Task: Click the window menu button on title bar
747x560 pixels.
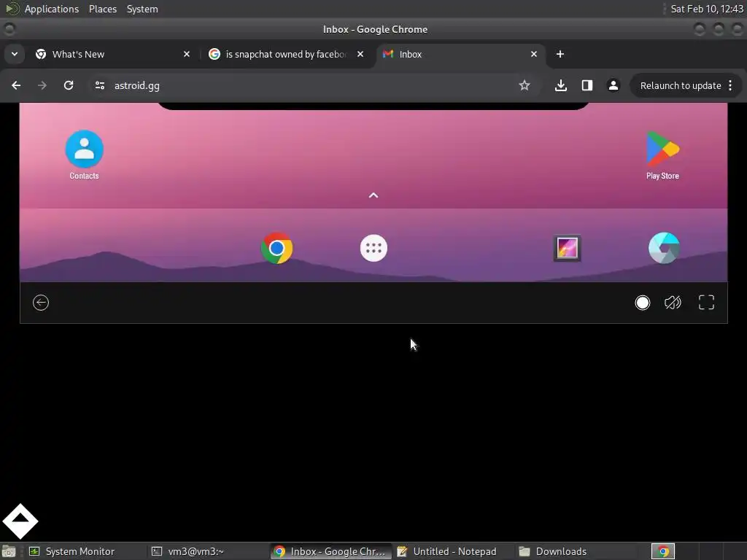Action: [9, 29]
